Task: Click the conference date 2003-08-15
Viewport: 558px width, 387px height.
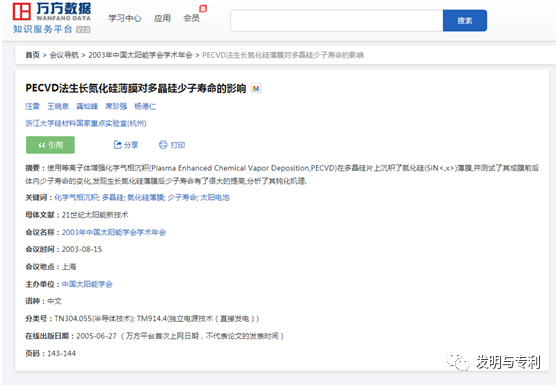Action: click(82, 249)
